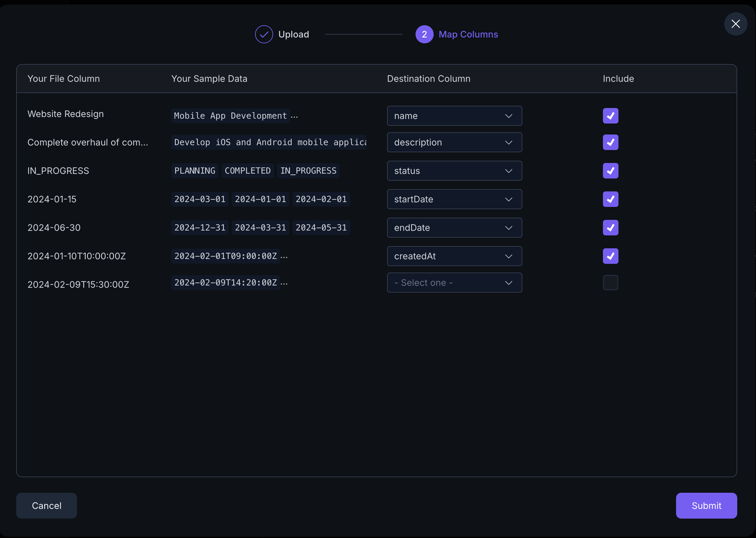
Task: Click the Submit button
Action: click(706, 506)
